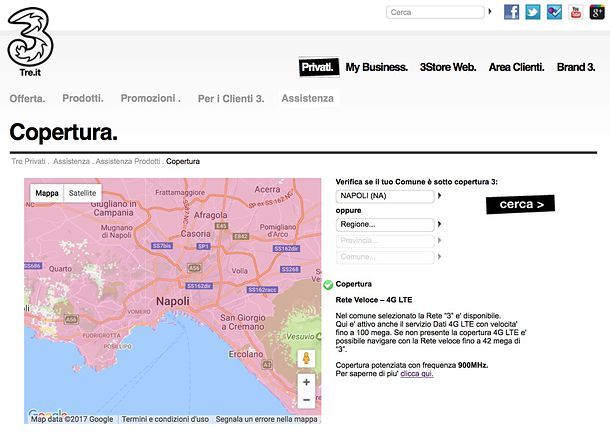Click the Napoli label on map
610x434 pixels.
173,301
